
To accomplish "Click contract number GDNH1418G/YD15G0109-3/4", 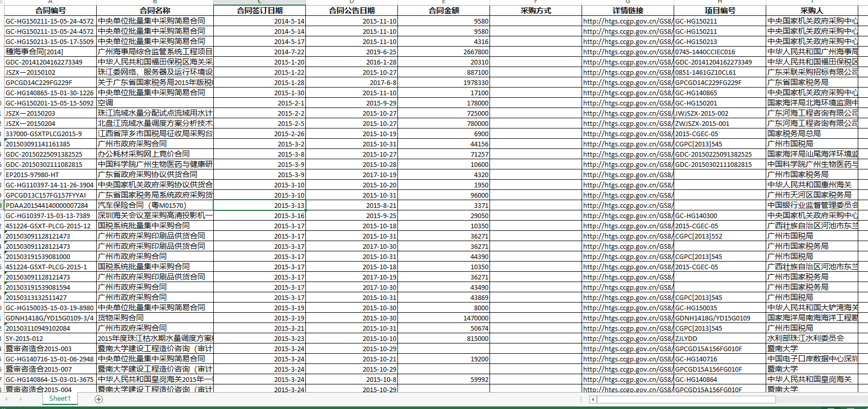I will coord(50,318).
